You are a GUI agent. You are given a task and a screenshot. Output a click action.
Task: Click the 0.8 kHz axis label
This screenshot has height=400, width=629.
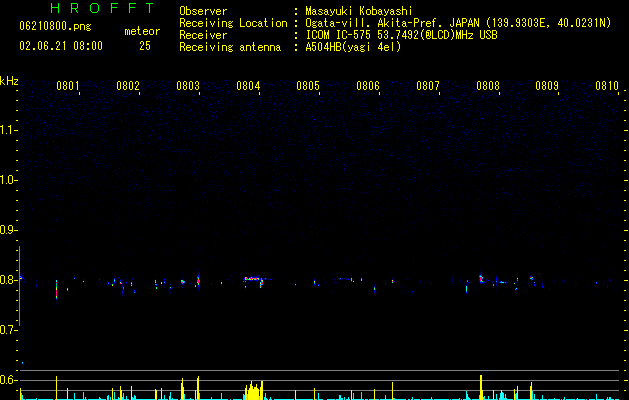[9, 280]
